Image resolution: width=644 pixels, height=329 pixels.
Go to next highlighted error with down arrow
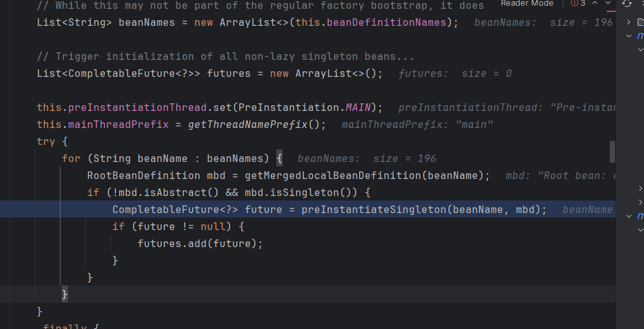pos(607,3)
